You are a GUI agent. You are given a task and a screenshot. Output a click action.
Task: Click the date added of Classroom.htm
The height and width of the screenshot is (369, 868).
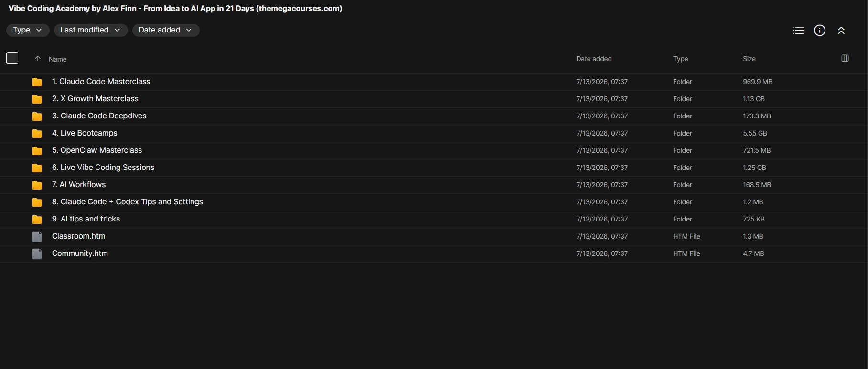click(602, 236)
